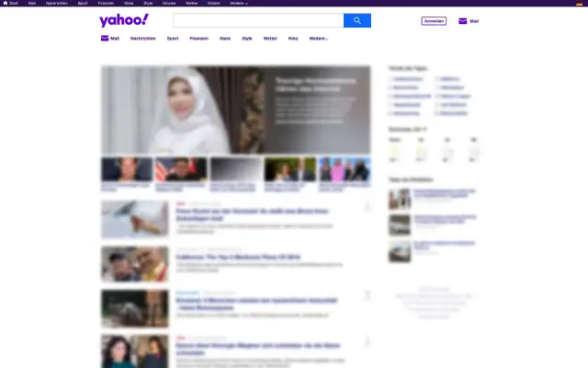This screenshot has height=368, width=588.
Task: Click into the Yahoo search input field
Action: [258, 20]
